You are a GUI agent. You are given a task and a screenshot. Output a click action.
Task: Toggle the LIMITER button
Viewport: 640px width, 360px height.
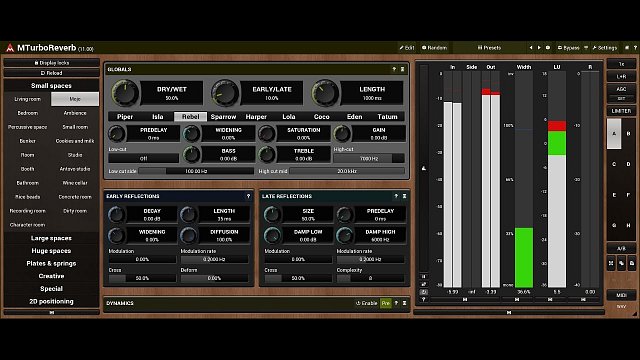click(621, 111)
